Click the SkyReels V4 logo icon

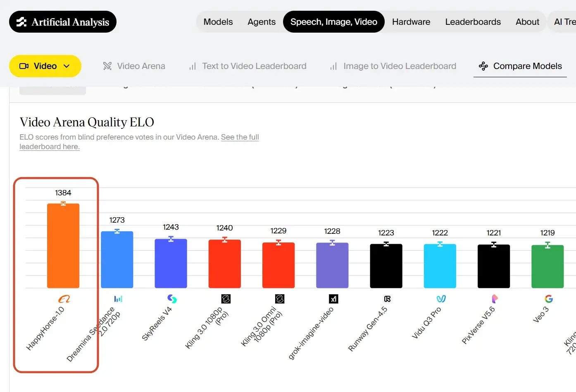[x=172, y=299]
